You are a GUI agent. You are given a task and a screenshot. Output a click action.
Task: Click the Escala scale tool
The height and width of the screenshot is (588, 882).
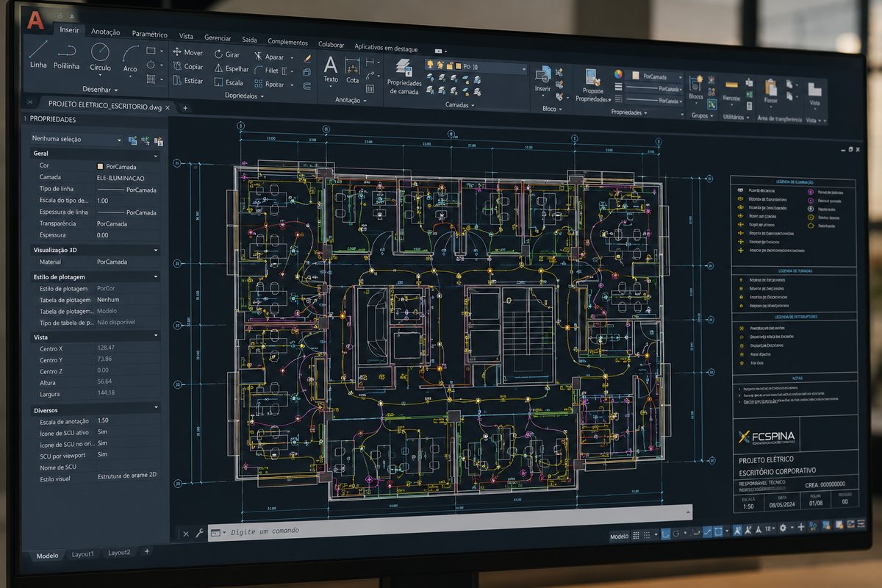(x=229, y=83)
